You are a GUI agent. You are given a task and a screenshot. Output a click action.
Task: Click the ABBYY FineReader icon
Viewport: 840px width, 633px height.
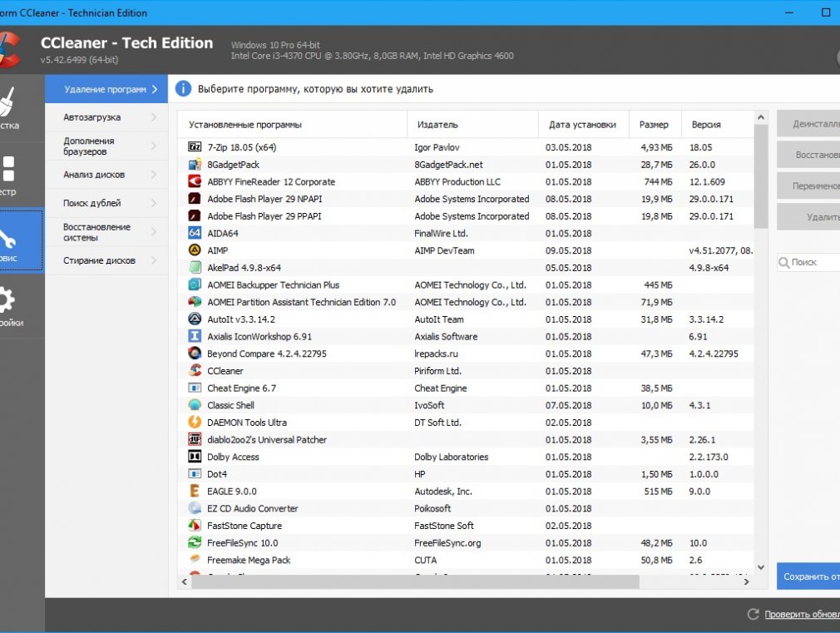[x=195, y=181]
